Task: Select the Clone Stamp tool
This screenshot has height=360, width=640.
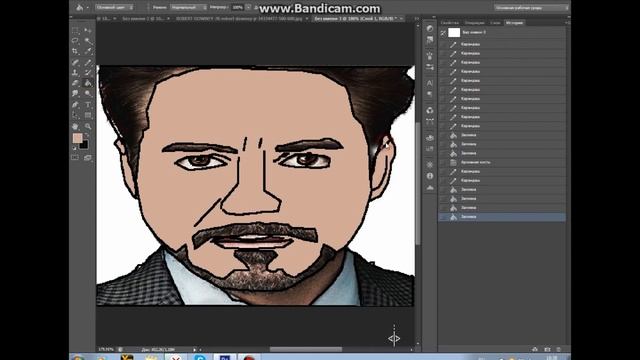Action: click(76, 73)
